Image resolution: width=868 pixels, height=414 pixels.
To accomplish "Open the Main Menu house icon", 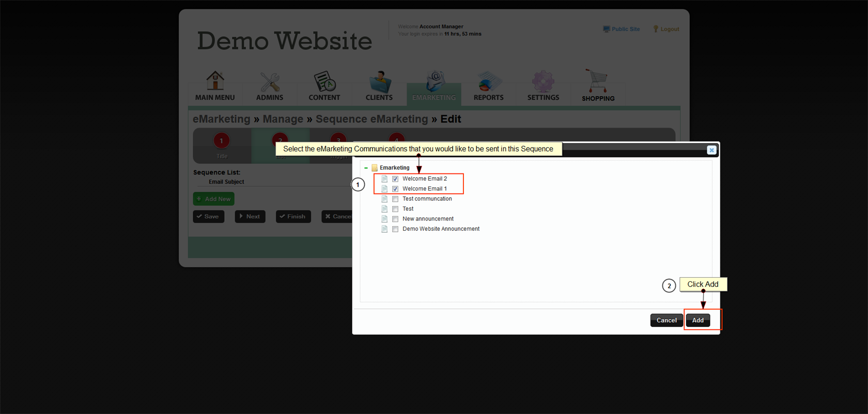I will tap(215, 81).
